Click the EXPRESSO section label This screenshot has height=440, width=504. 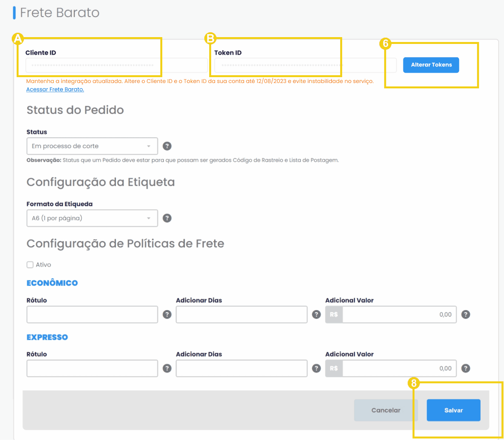(47, 337)
